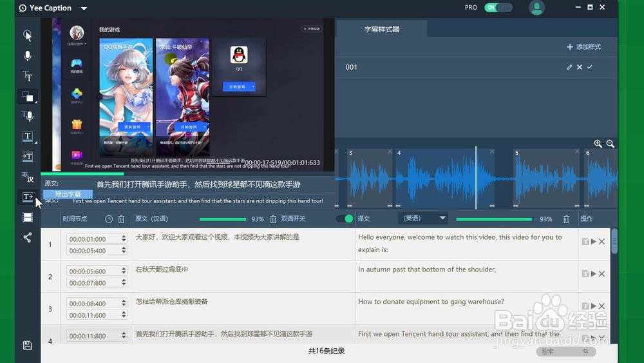Adjust stepper for time 00:00:11:600
This screenshot has width=644, height=363.
pos(124,315)
